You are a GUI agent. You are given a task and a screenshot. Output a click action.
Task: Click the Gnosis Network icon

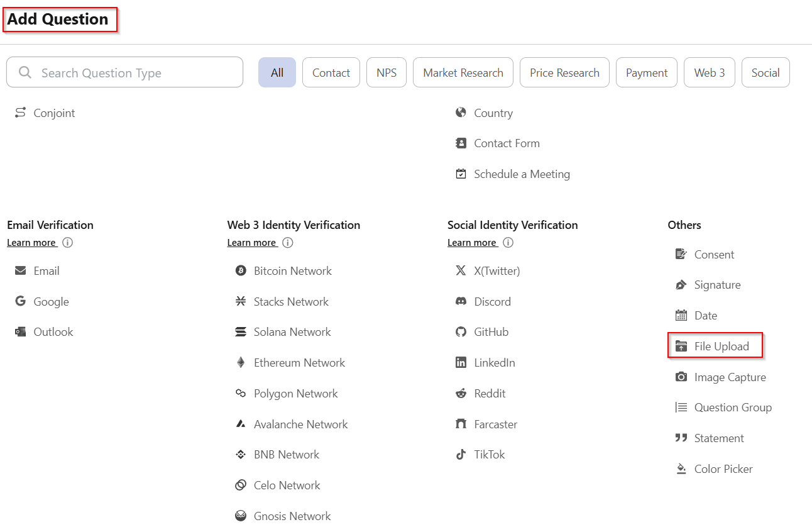[x=241, y=516]
